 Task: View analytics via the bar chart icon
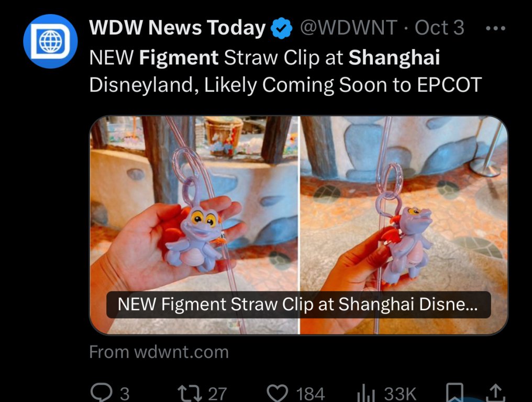tap(366, 393)
